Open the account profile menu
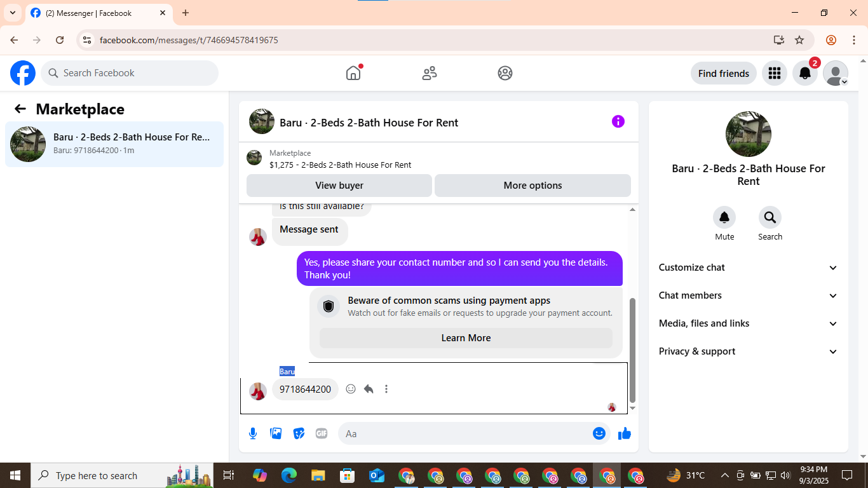Screen dimensions: 868x488 click(x=836, y=73)
